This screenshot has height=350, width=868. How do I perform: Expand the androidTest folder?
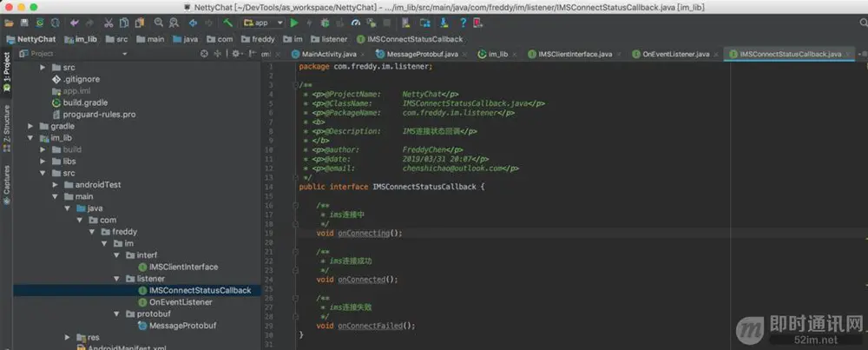pos(56,184)
